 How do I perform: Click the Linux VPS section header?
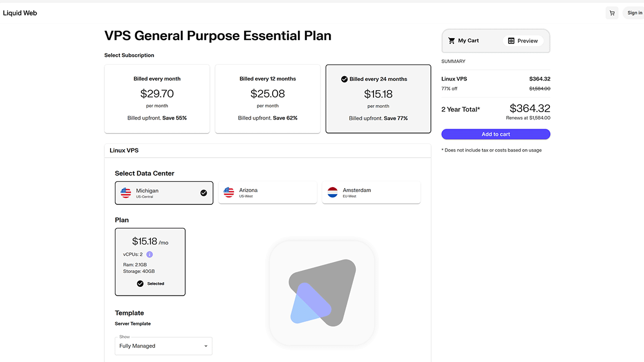pyautogui.click(x=268, y=151)
